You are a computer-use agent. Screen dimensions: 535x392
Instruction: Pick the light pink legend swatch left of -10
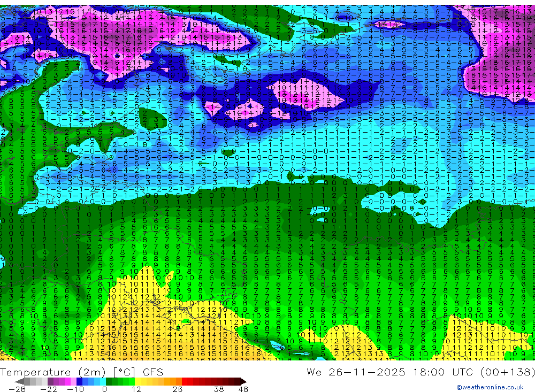click(73, 381)
